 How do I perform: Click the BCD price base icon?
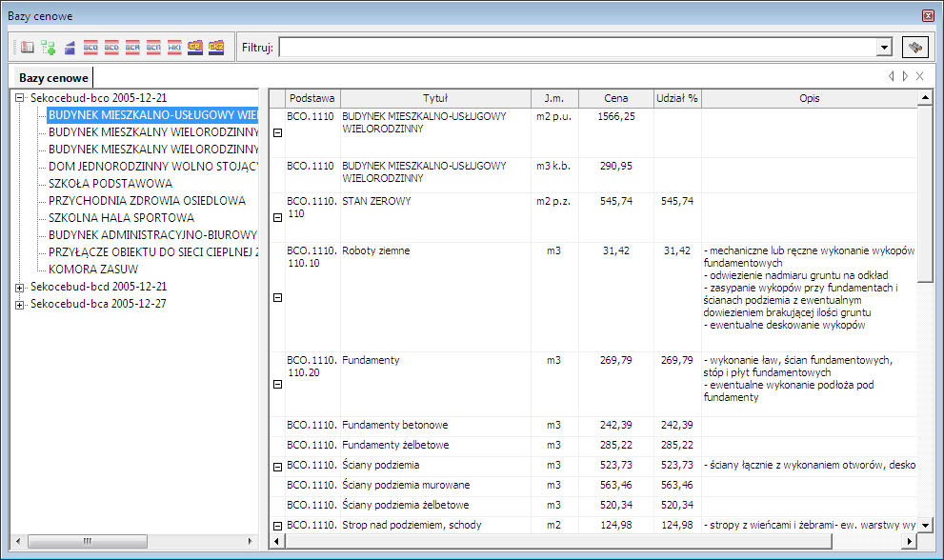pos(111,47)
